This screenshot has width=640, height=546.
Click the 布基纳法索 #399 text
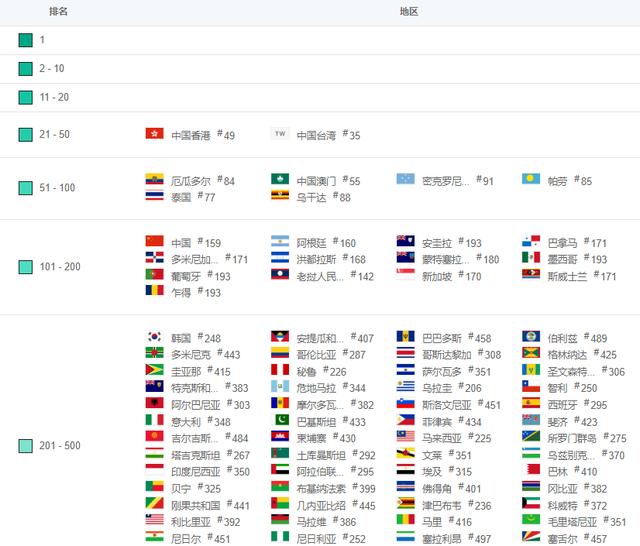pos(336,488)
